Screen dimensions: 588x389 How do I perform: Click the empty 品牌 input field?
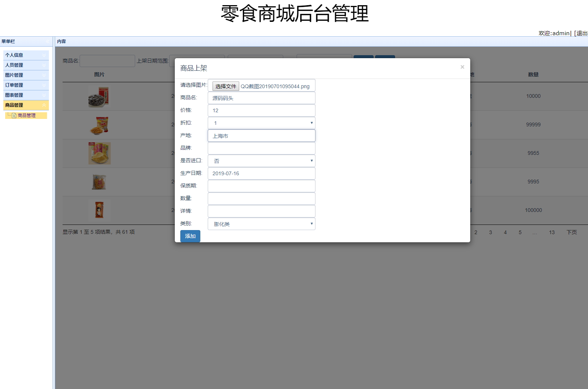(261, 148)
